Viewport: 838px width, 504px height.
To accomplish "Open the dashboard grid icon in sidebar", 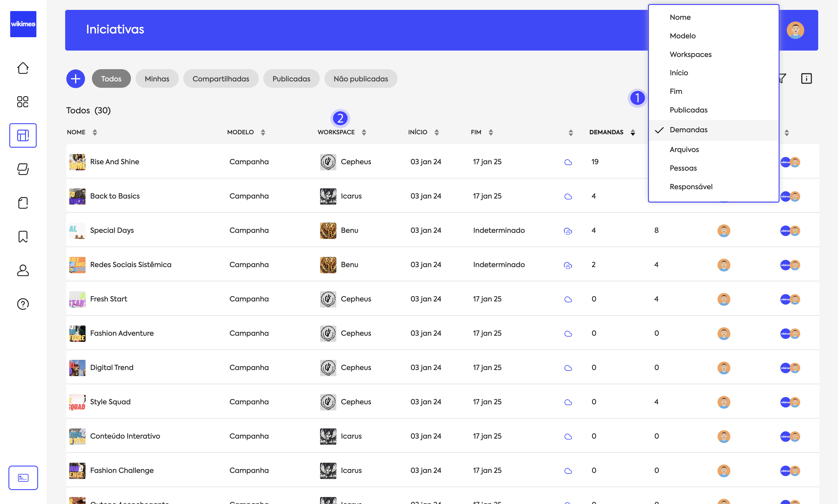I will 23,101.
